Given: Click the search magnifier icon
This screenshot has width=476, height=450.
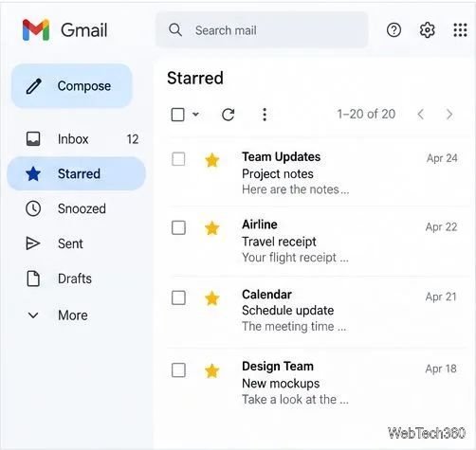Looking at the screenshot, I should (175, 30).
